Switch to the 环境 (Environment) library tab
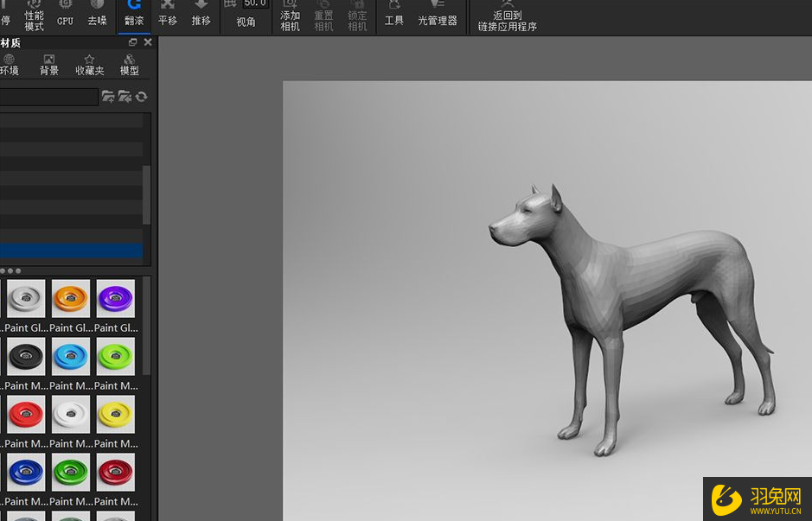Viewport: 812px width, 521px height. [x=10, y=65]
